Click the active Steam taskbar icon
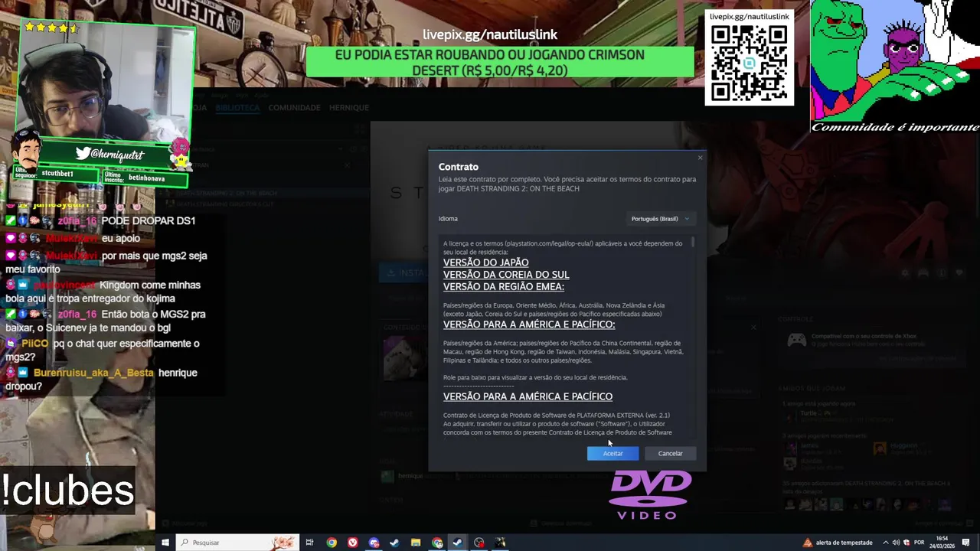 (x=458, y=543)
